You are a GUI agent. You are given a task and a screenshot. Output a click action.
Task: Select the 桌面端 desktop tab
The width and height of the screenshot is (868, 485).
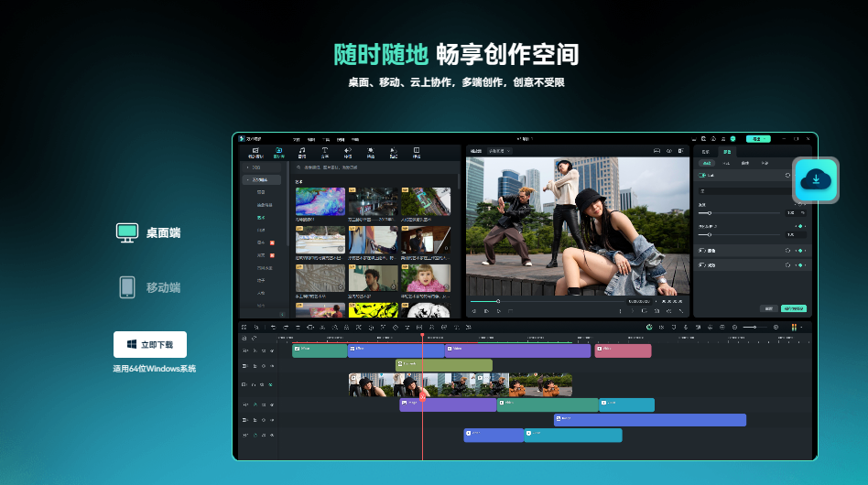coord(148,232)
